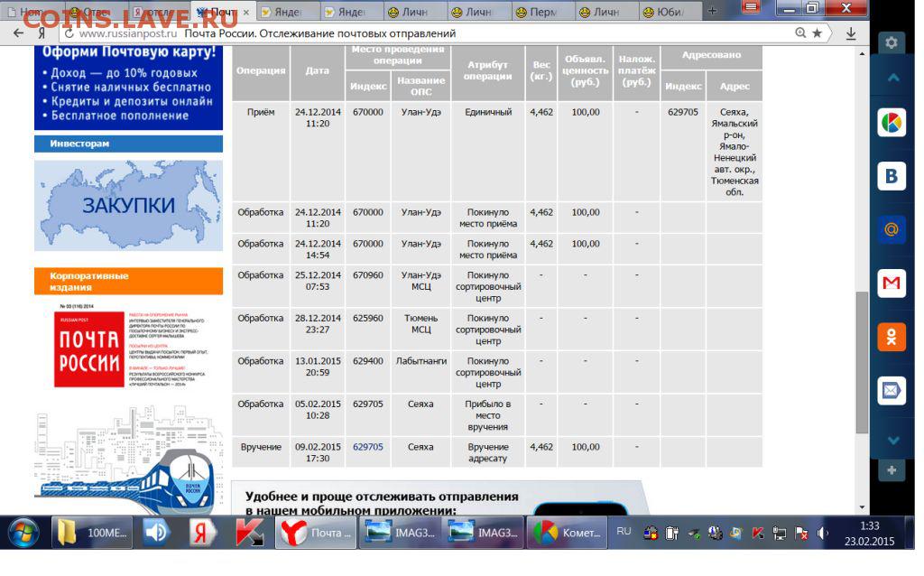
Task: Select the date 28.12.2014 23:27
Action: point(318,324)
